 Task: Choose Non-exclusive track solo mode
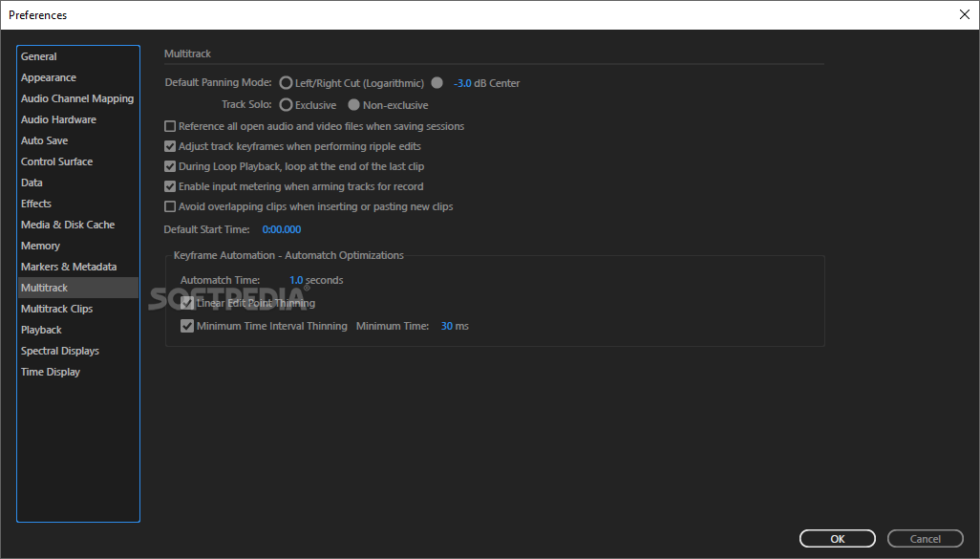353,105
